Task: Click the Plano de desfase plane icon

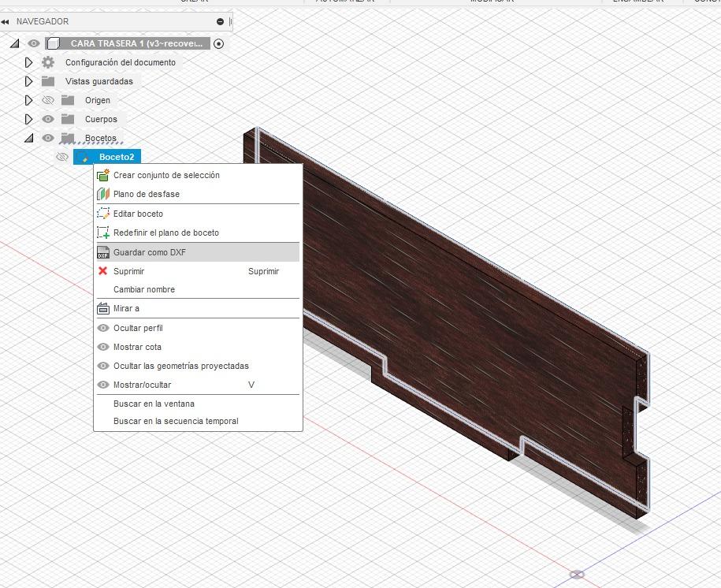Action: tap(103, 194)
